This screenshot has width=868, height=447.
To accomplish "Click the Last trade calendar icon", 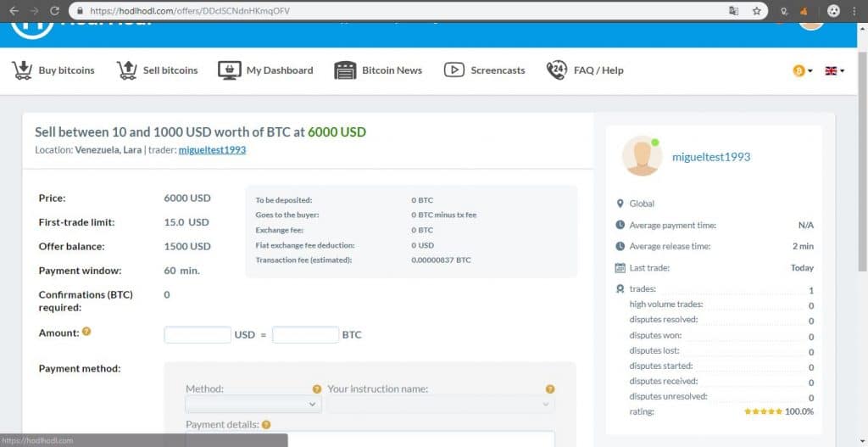I will tap(620, 268).
